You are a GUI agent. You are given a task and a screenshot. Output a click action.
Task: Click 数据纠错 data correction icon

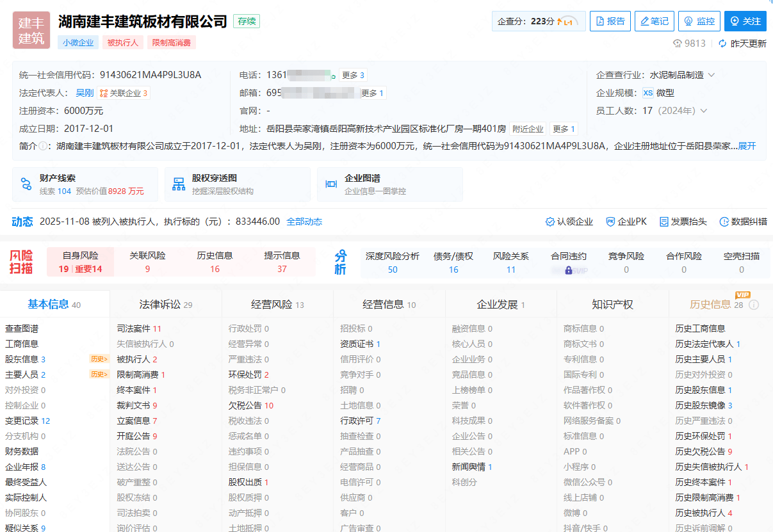[724, 222]
